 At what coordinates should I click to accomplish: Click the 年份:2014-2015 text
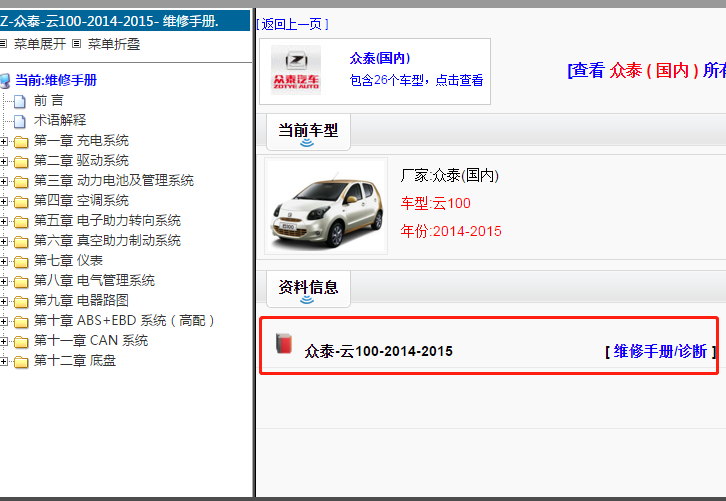(451, 231)
